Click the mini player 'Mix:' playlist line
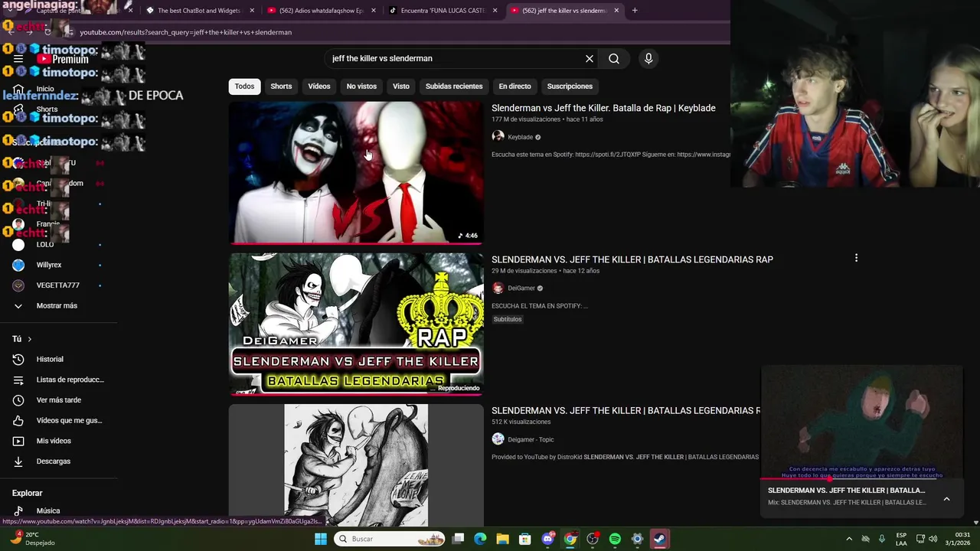 pyautogui.click(x=847, y=502)
